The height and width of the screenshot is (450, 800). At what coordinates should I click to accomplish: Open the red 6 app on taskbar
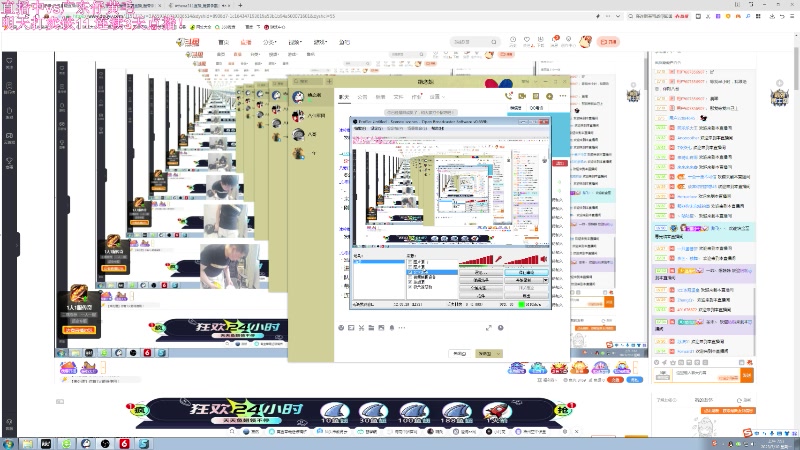pyautogui.click(x=124, y=443)
